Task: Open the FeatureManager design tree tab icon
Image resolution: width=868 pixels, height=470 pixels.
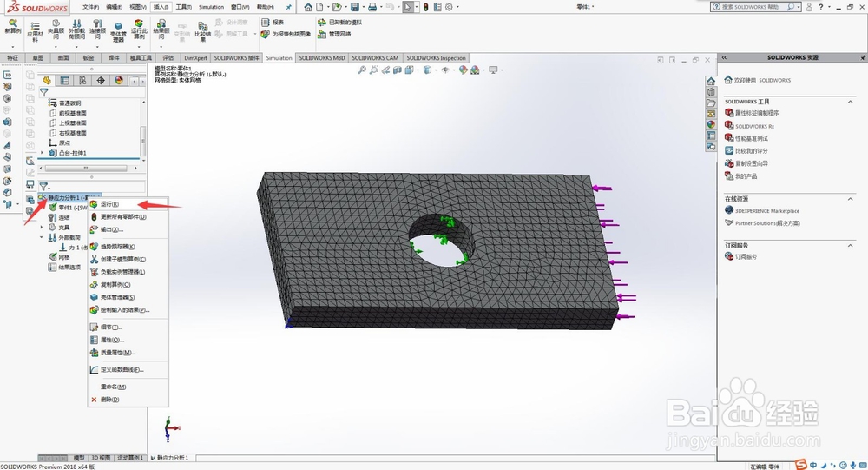Action: pyautogui.click(x=47, y=81)
